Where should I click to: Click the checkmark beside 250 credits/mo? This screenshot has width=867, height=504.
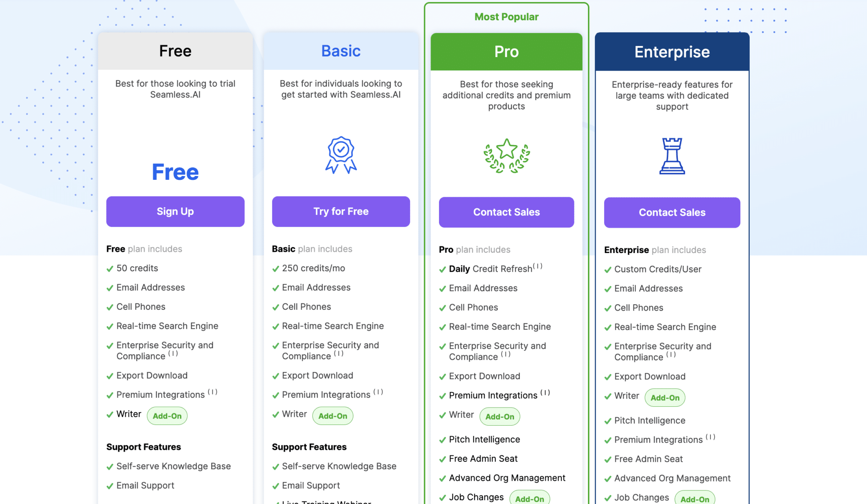[x=274, y=268]
